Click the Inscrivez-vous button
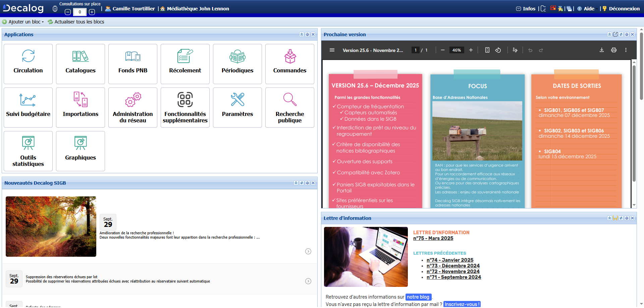Viewport: 644px width, 308px height. pyautogui.click(x=462, y=304)
